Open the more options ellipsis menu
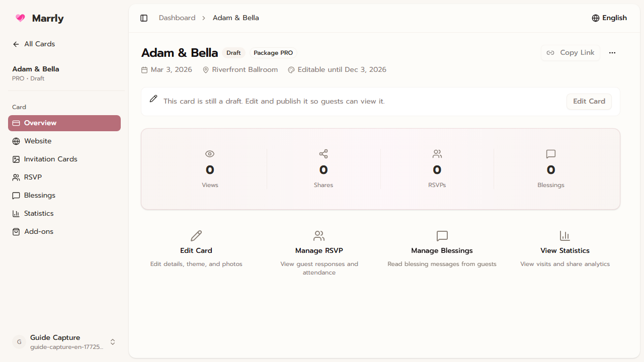The height and width of the screenshot is (362, 644). [612, 53]
